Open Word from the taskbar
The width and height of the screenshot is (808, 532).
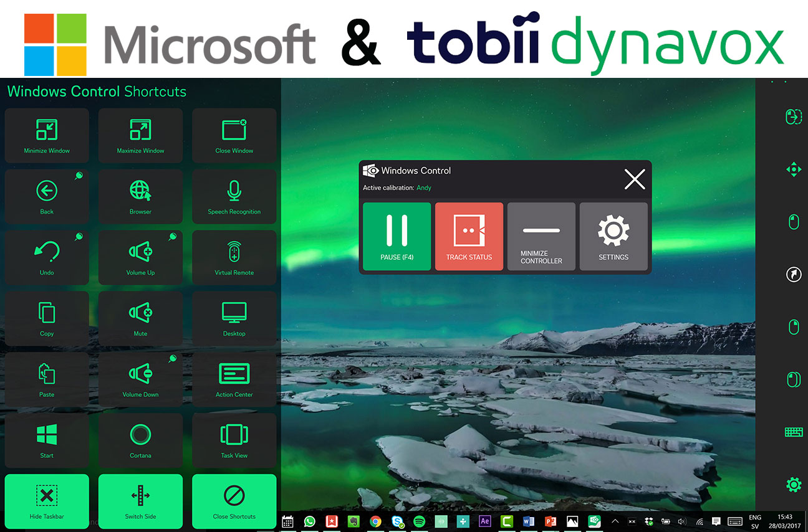pos(529,522)
